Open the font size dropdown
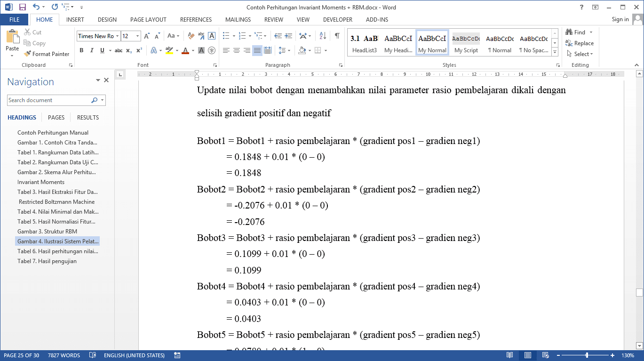 137,36
